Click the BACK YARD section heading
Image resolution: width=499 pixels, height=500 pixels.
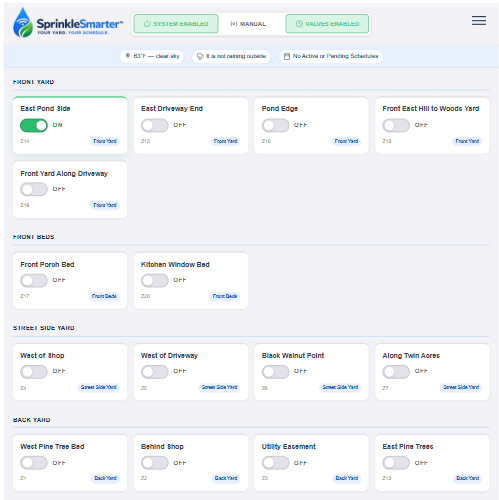tap(31, 420)
